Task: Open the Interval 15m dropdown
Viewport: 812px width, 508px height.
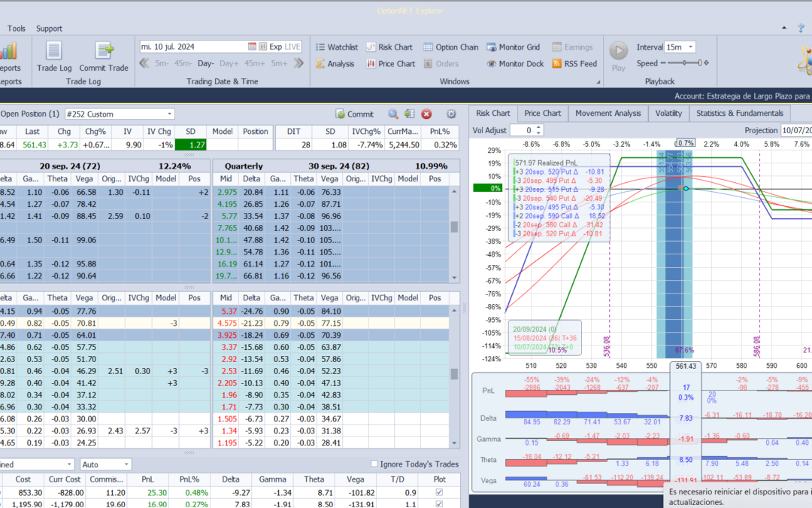Action: point(690,47)
